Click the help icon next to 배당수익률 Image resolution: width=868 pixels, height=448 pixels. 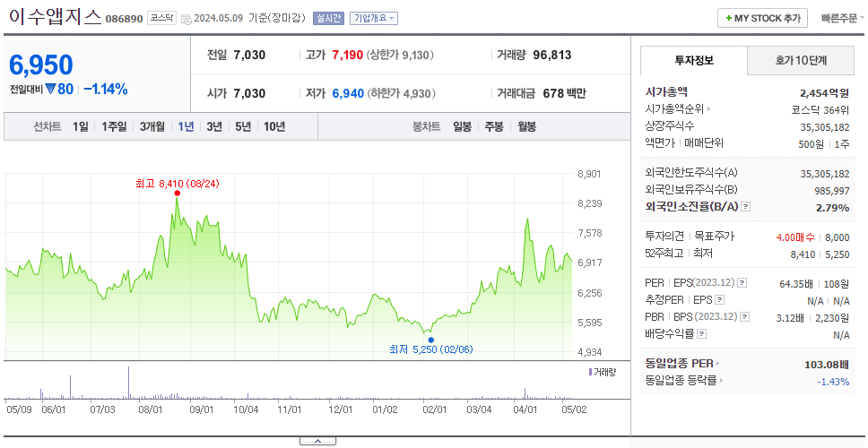click(x=701, y=334)
